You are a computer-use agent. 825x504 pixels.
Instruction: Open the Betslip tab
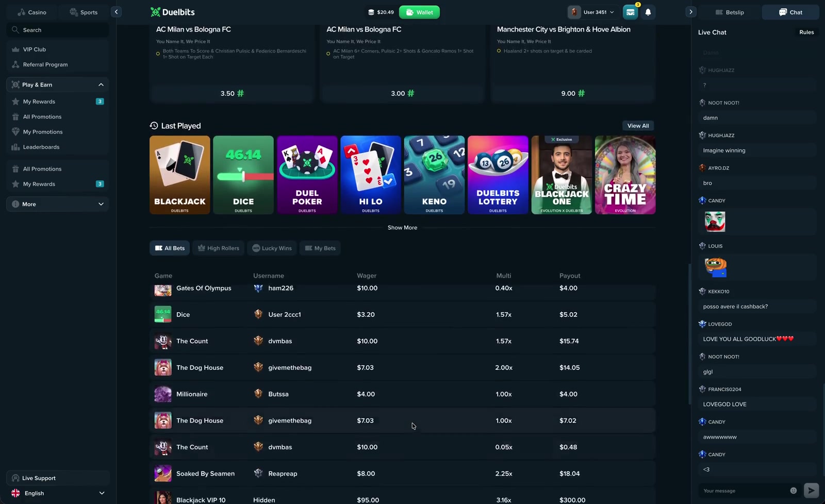point(730,12)
